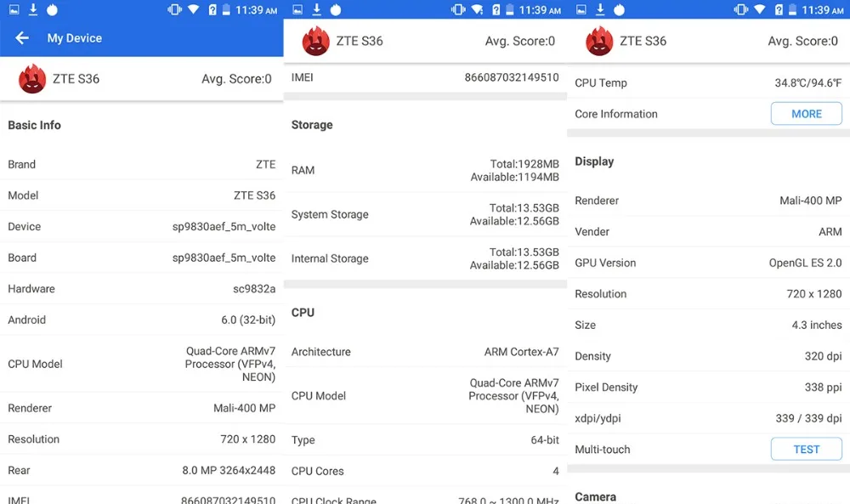Tap the AnTuTu logo above the IMEI row
Screen dimensions: 850x504
(x=316, y=41)
